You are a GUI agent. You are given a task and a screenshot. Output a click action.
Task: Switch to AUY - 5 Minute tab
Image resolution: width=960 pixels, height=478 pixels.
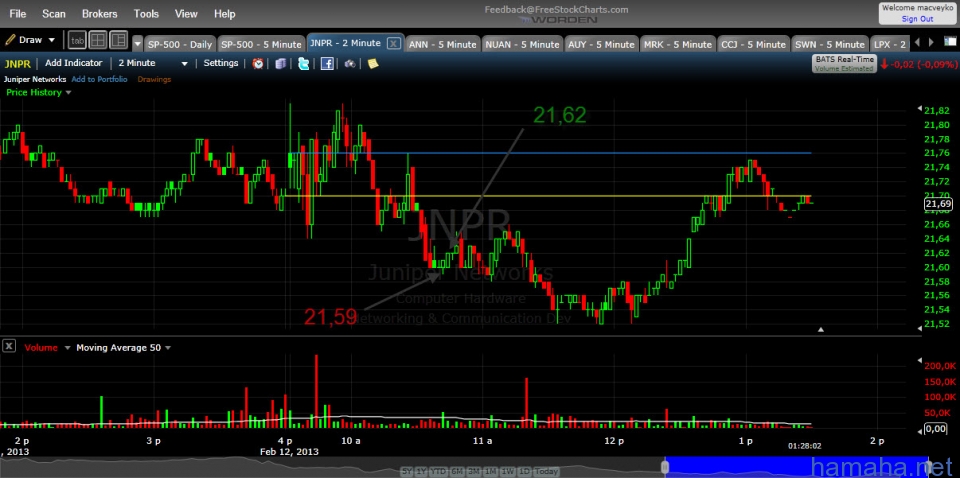click(601, 44)
